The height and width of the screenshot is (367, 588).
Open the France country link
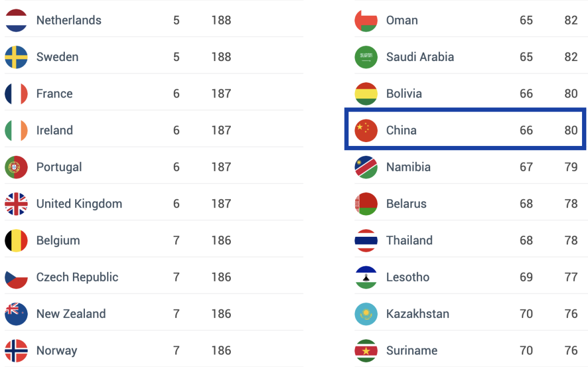point(54,94)
